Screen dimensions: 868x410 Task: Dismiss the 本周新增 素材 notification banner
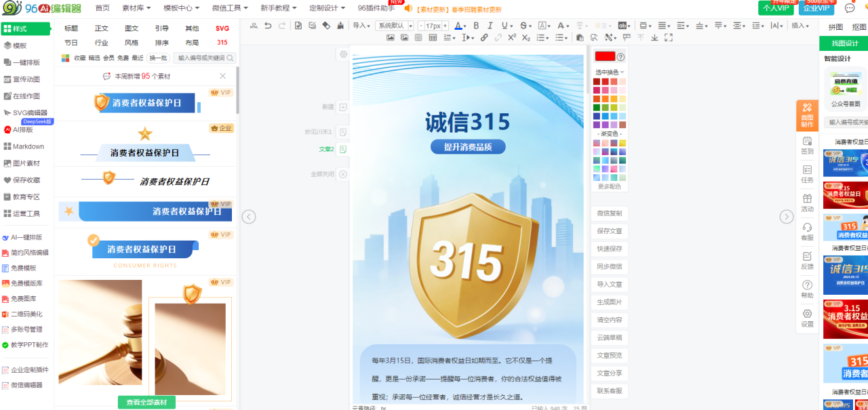(x=223, y=76)
